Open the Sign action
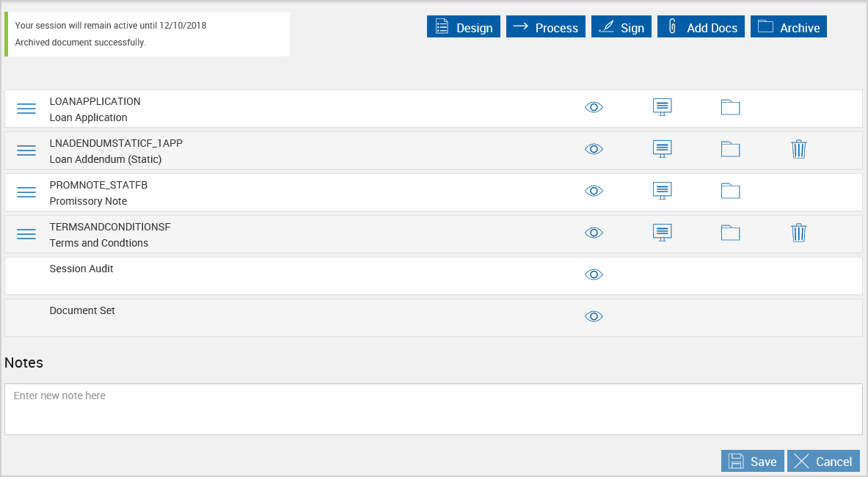 (x=621, y=27)
